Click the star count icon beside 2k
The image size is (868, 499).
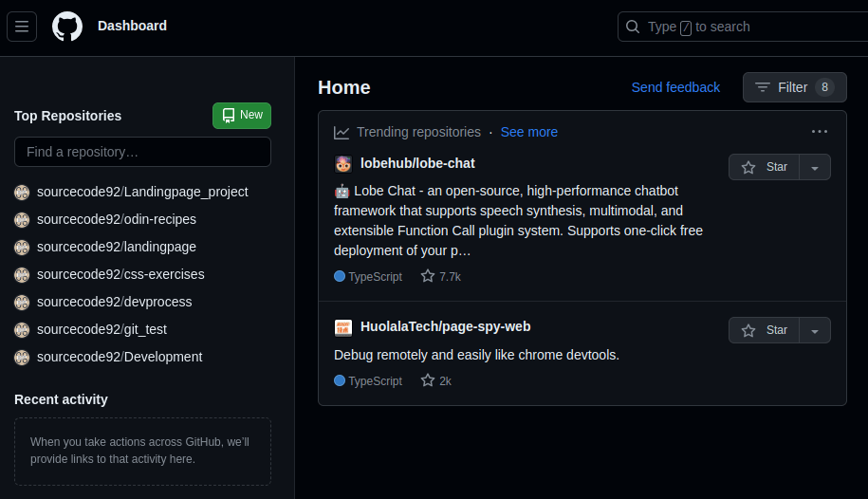point(427,380)
